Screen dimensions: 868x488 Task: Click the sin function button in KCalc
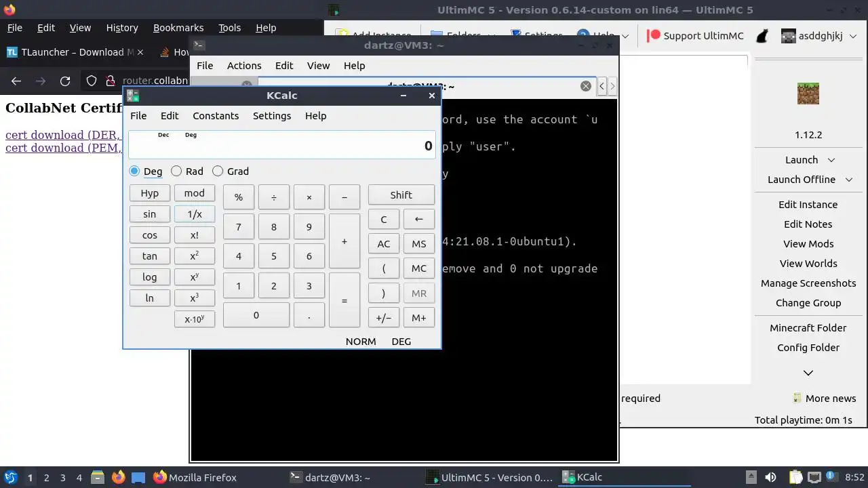click(150, 214)
